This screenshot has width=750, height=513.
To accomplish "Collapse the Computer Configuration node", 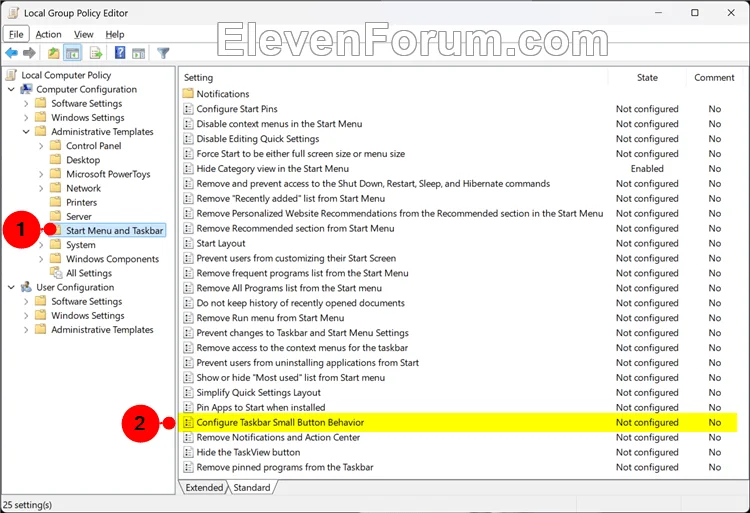I will pos(11,89).
